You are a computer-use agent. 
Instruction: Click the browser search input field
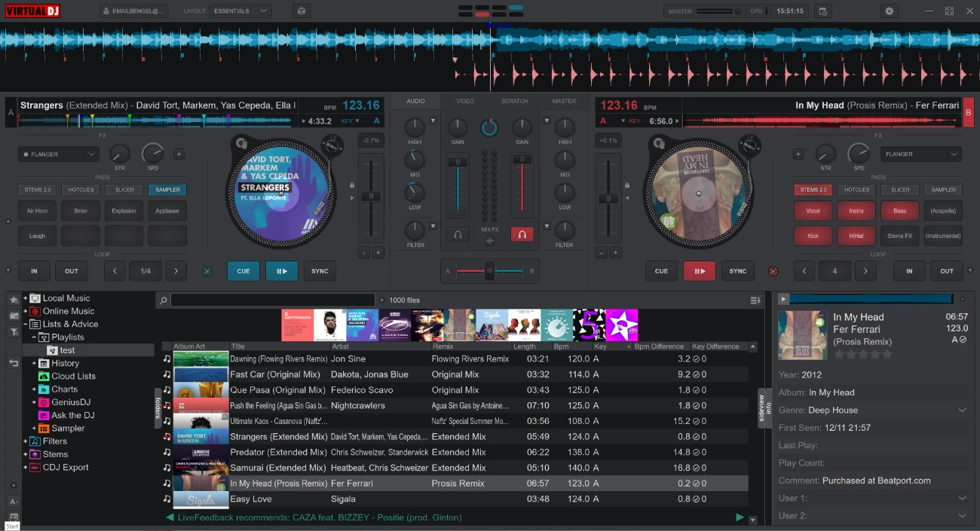(x=273, y=301)
